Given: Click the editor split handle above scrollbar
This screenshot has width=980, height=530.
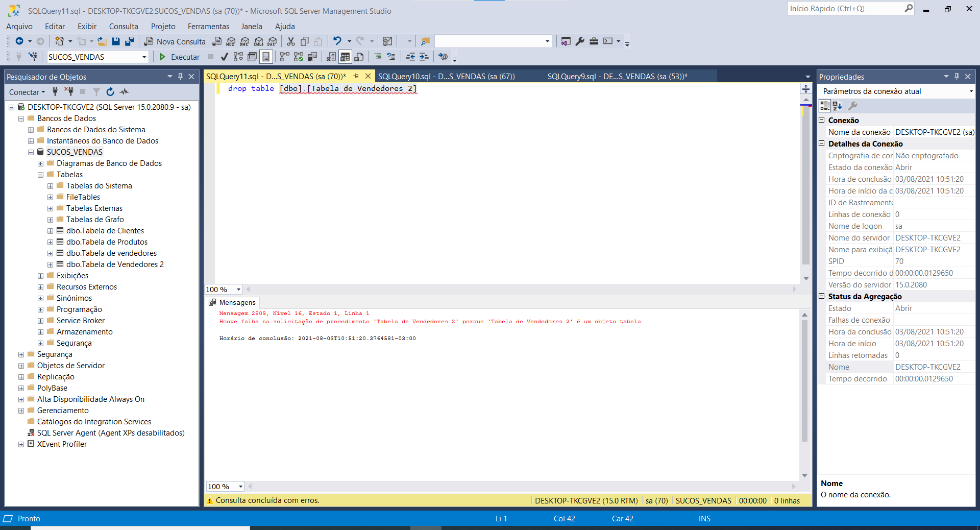Looking at the screenshot, I should point(806,89).
